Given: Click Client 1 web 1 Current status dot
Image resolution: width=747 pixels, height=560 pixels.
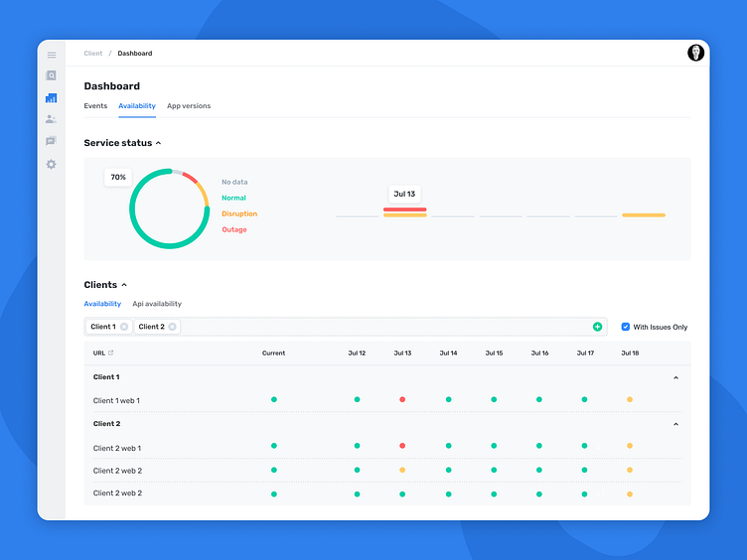Looking at the screenshot, I should (x=274, y=399).
